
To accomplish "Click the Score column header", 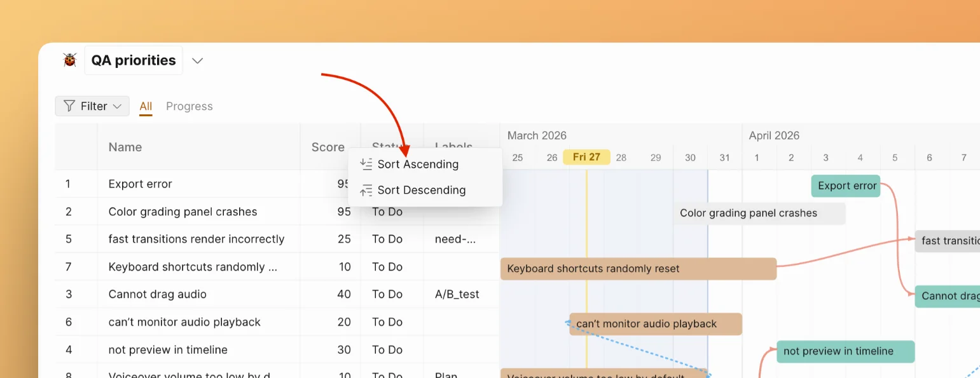I will (328, 147).
